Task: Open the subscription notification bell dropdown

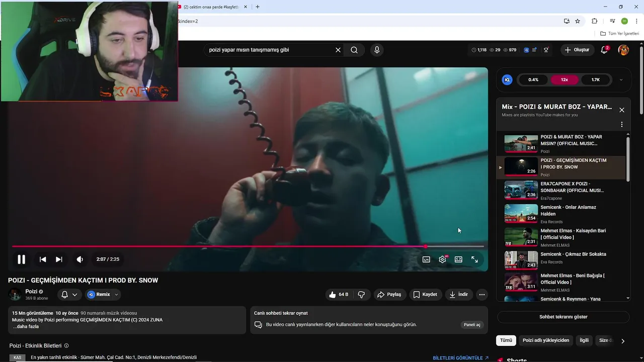Action: click(x=69, y=295)
